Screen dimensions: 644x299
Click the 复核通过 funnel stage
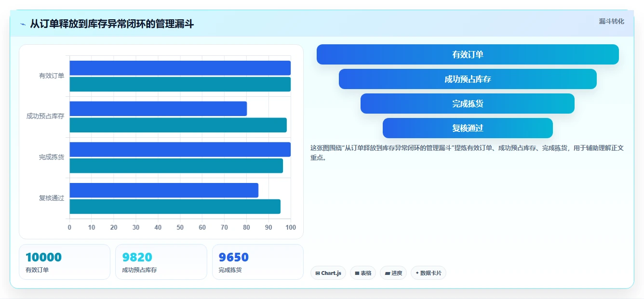(x=468, y=128)
